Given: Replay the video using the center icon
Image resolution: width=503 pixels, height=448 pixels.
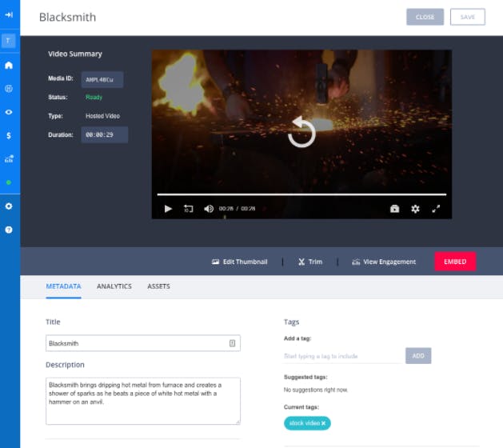Looking at the screenshot, I should pos(301,132).
